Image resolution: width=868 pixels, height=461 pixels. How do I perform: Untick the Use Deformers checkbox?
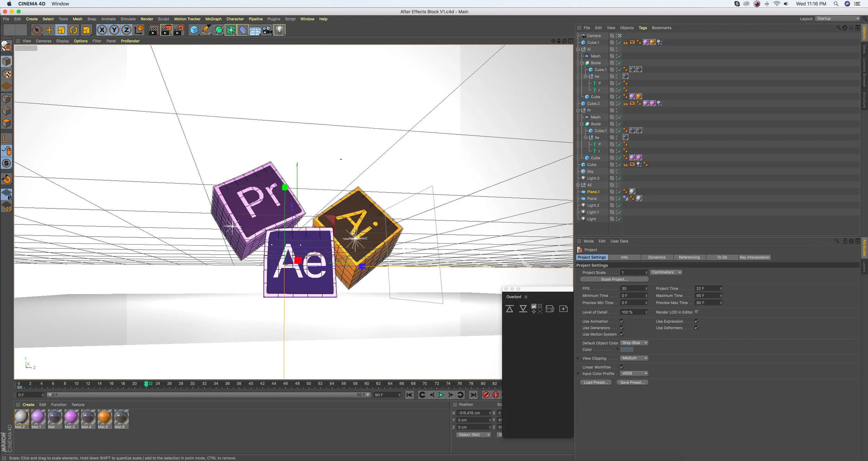tap(696, 328)
